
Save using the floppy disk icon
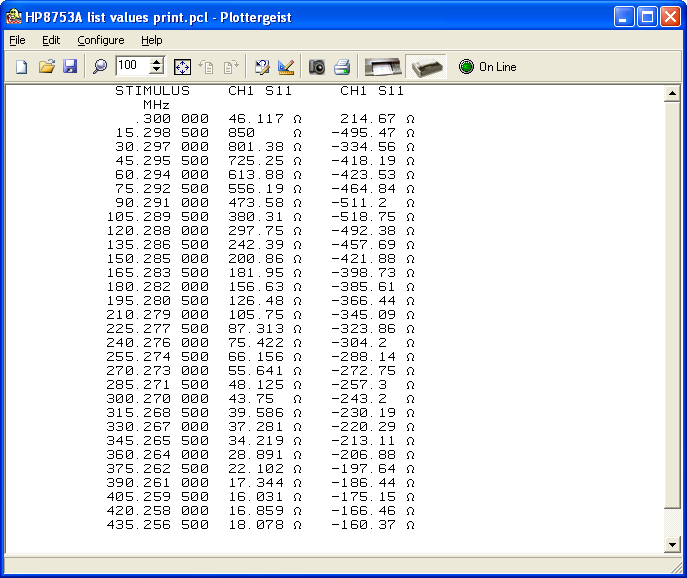pos(70,67)
